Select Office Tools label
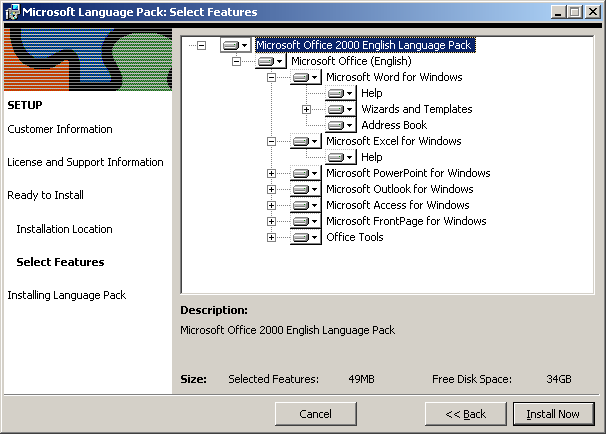 pos(355,237)
